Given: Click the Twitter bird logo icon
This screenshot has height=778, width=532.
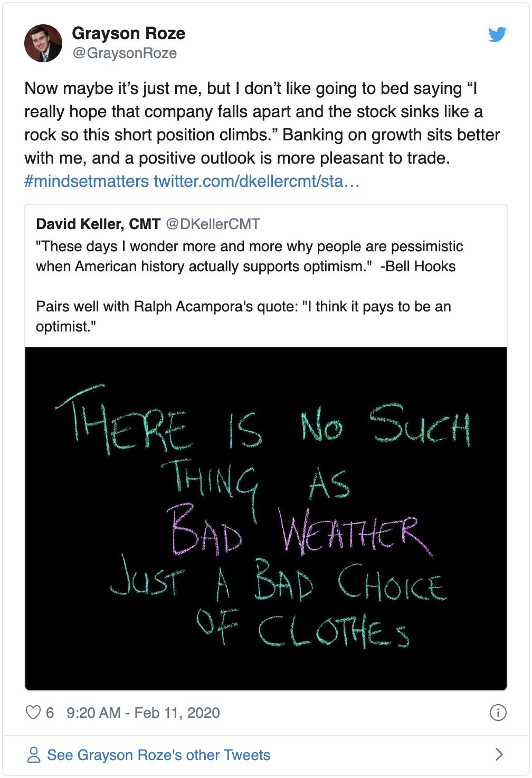Looking at the screenshot, I should click(x=497, y=35).
